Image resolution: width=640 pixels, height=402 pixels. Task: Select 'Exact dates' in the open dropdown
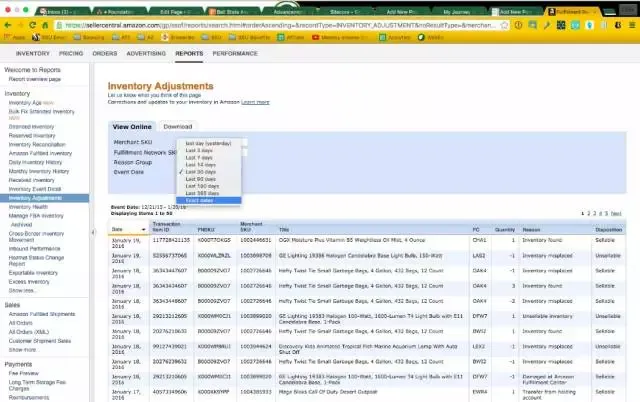point(200,200)
